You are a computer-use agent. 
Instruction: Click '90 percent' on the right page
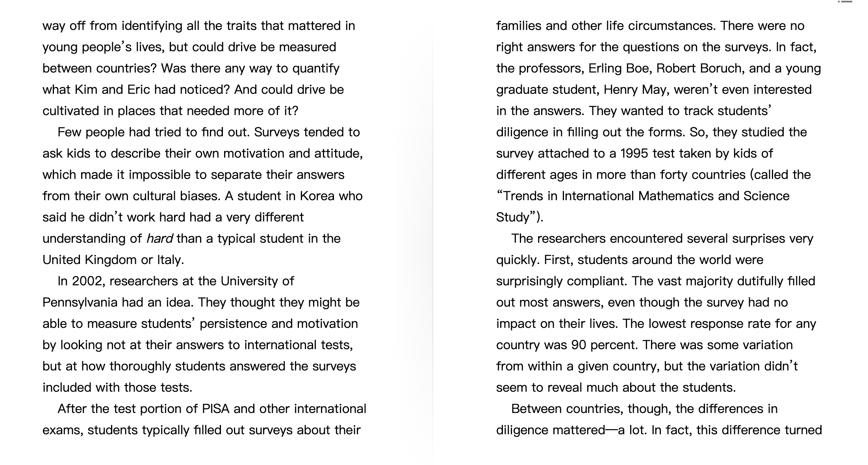605,345
